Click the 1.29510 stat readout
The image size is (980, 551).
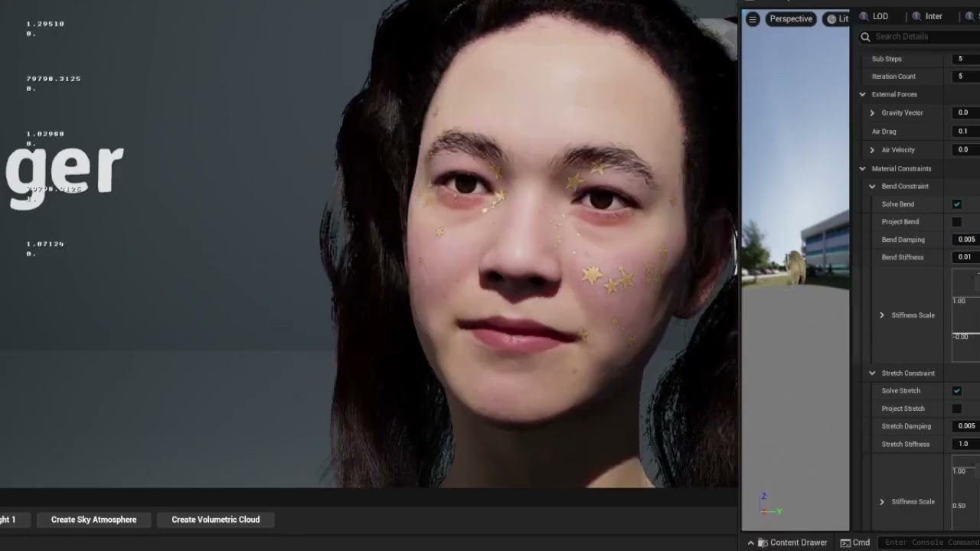tap(45, 24)
